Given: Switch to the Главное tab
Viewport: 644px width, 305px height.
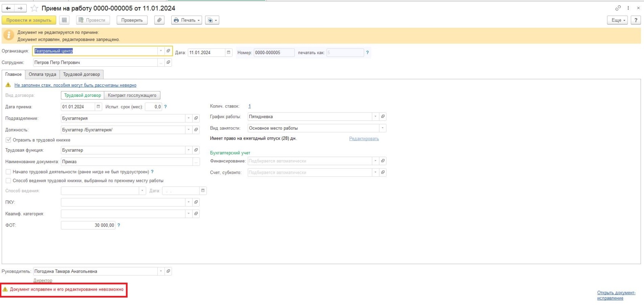Looking at the screenshot, I should tap(13, 74).
